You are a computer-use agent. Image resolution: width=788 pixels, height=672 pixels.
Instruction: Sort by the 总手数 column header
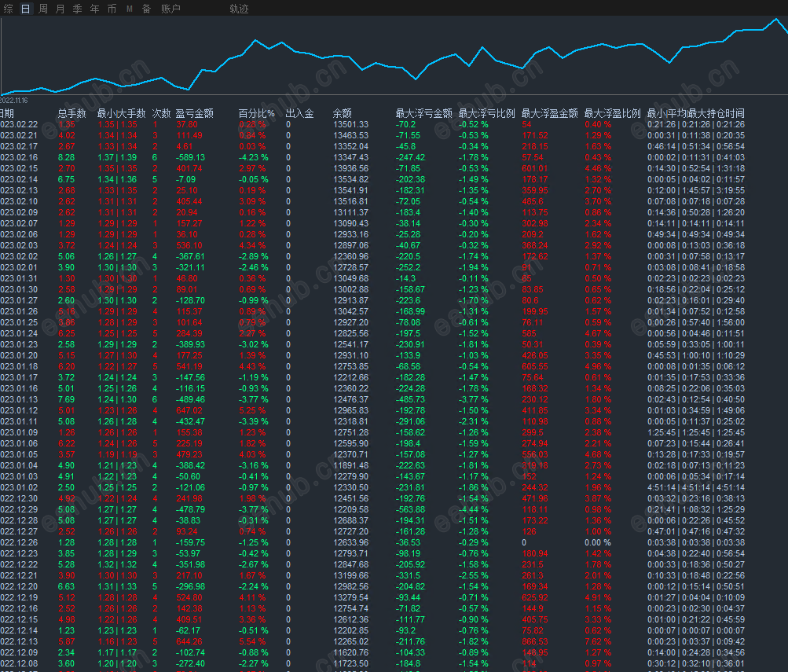pyautogui.click(x=71, y=113)
